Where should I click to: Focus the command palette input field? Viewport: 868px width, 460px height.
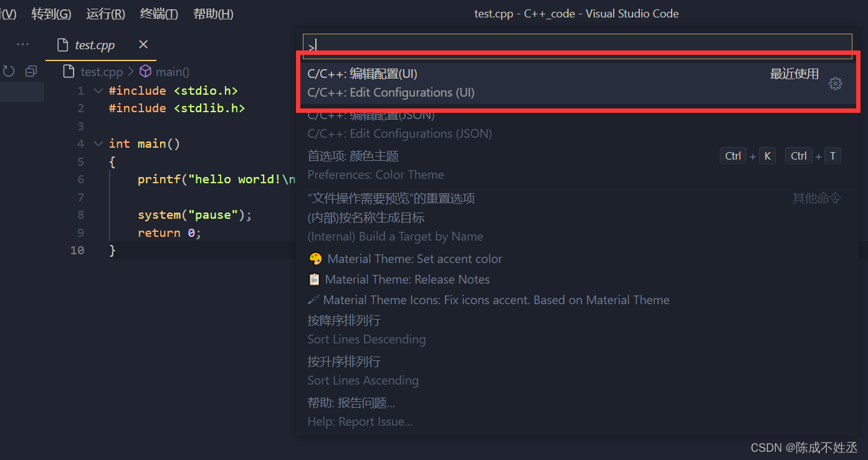point(577,46)
